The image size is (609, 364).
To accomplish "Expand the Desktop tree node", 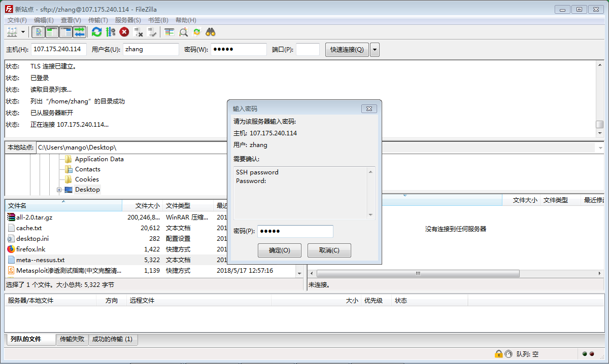I will click(59, 190).
